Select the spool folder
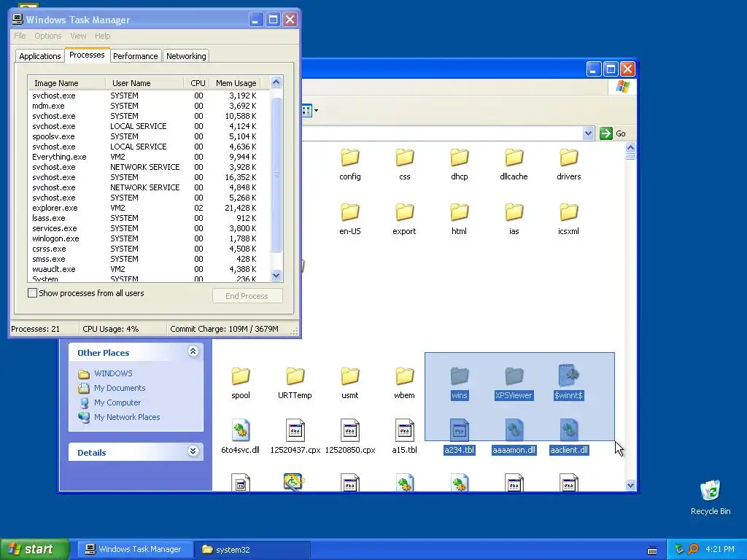The image size is (747, 560). coord(241,384)
